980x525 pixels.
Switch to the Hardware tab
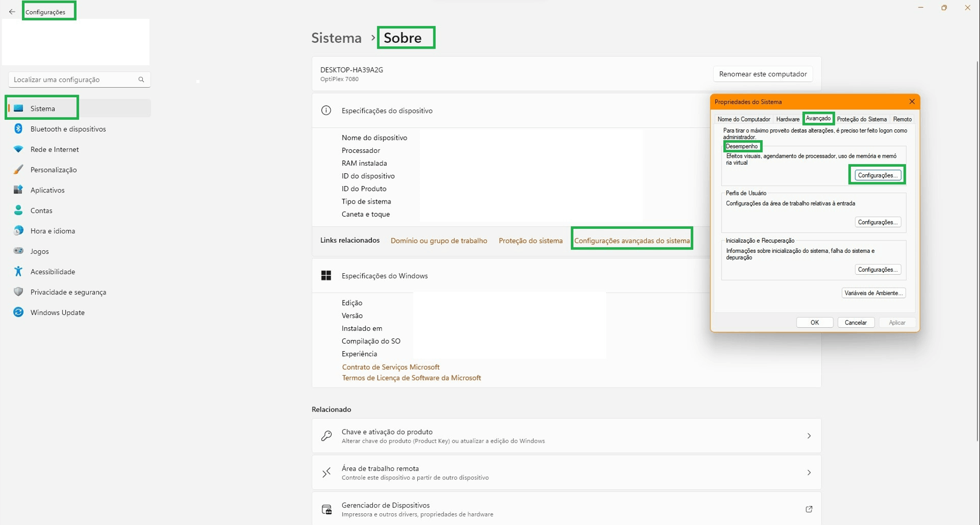click(787, 119)
